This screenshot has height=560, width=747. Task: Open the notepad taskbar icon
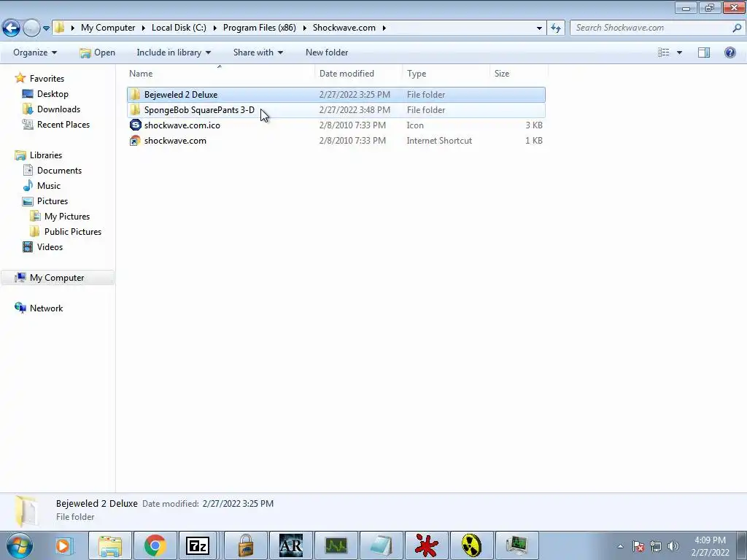click(x=381, y=545)
